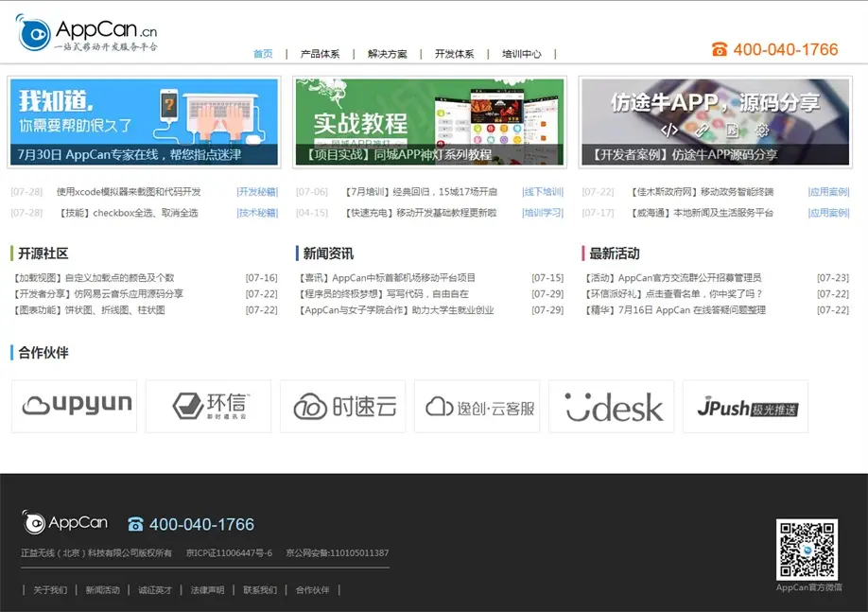Click the footer AppCan logo

pyautogui.click(x=64, y=522)
